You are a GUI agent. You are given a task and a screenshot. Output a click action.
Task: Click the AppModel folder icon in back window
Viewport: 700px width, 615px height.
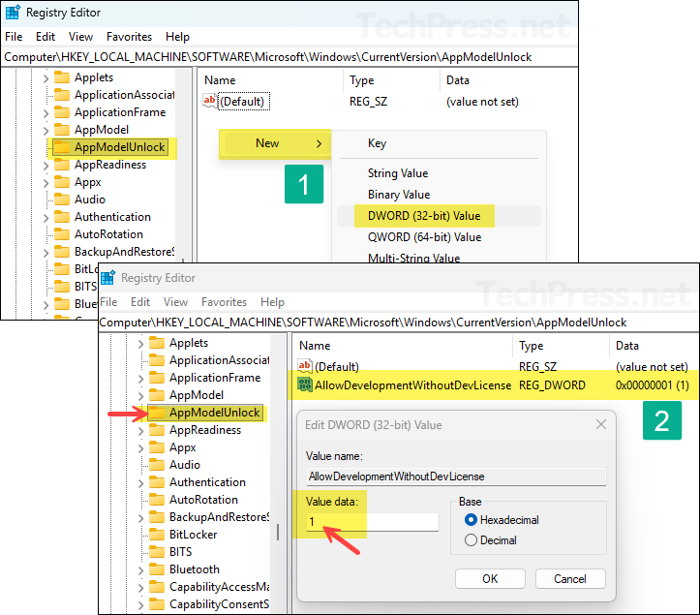[62, 130]
